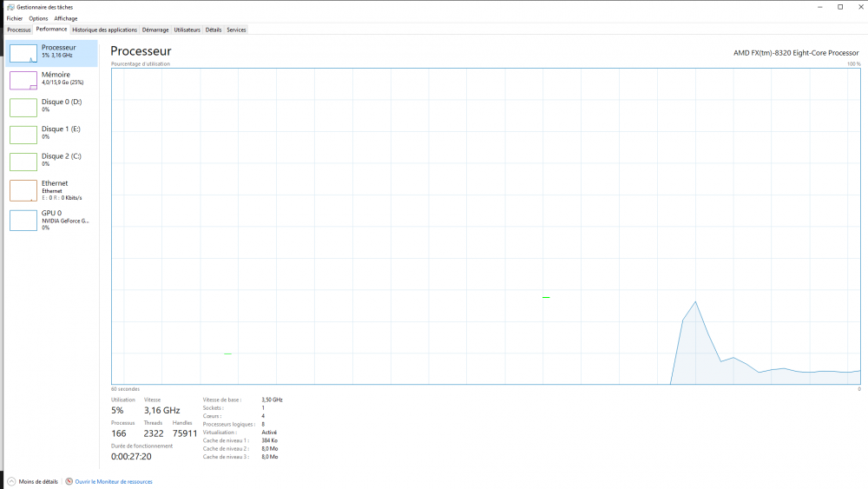Click the Ethernet network graph icon
Image resolution: width=868 pixels, height=489 pixels.
click(x=23, y=190)
